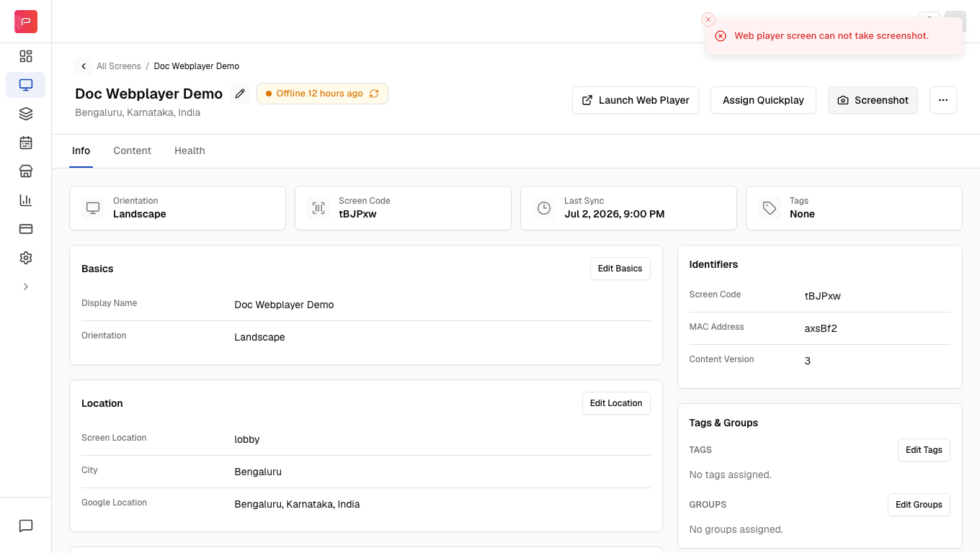Open the billing card icon in sidebar
Image resolution: width=980 pixels, height=553 pixels.
pyautogui.click(x=26, y=229)
